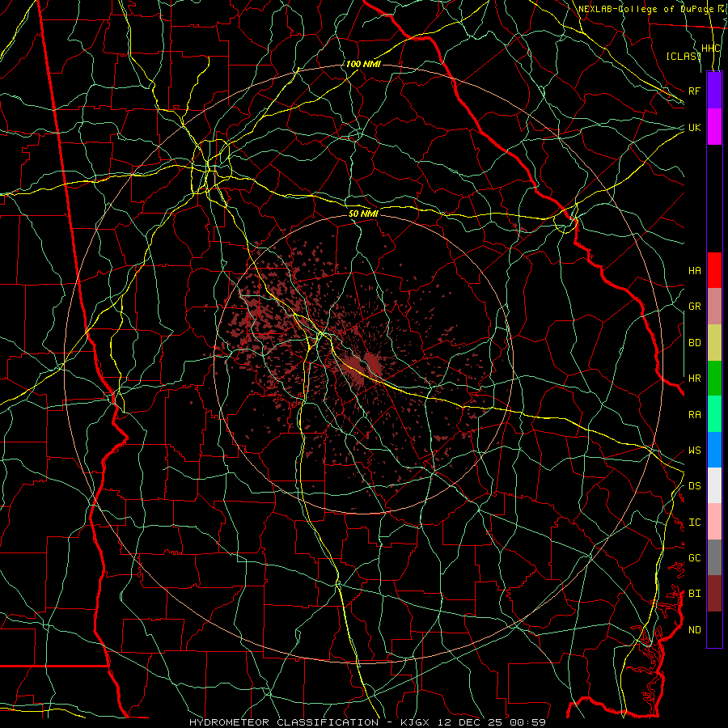This screenshot has width=728, height=728.
Task: Click the "NEXLAB-College of DuPage" credit text
Action: point(647,9)
